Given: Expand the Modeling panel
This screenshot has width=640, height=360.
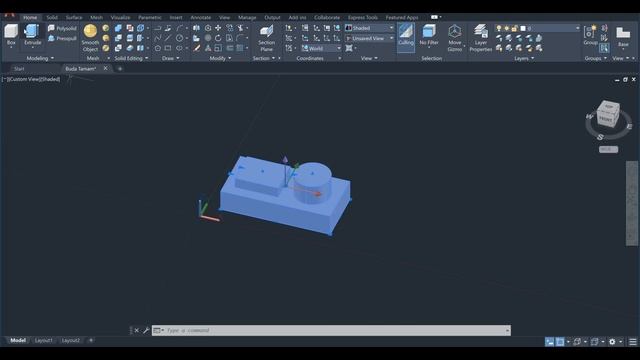Looking at the screenshot, I should tap(40, 58).
